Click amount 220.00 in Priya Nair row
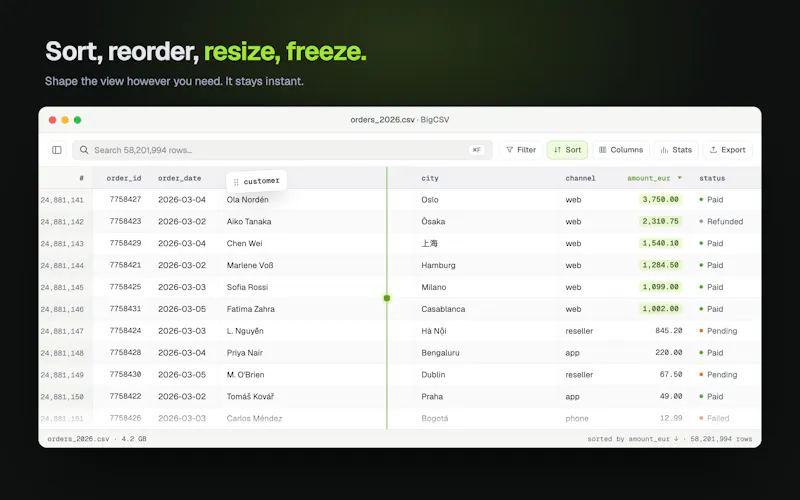Image resolution: width=800 pixels, height=500 pixels. click(x=668, y=353)
